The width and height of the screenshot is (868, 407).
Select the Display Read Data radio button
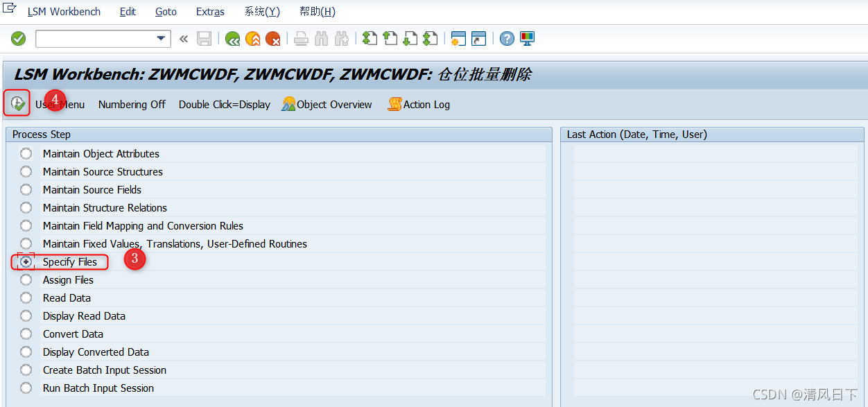pyautogui.click(x=26, y=315)
